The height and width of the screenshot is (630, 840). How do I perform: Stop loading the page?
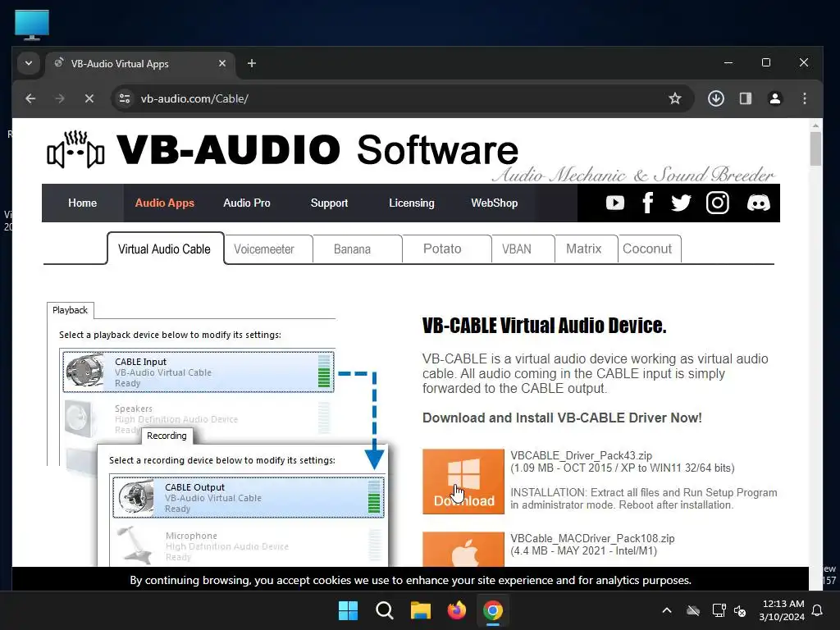(x=89, y=98)
